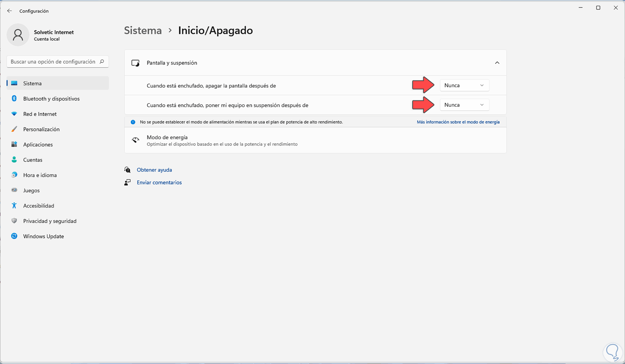625x364 pixels.
Task: Open Más información sobre el modo de energía
Action: (458, 122)
